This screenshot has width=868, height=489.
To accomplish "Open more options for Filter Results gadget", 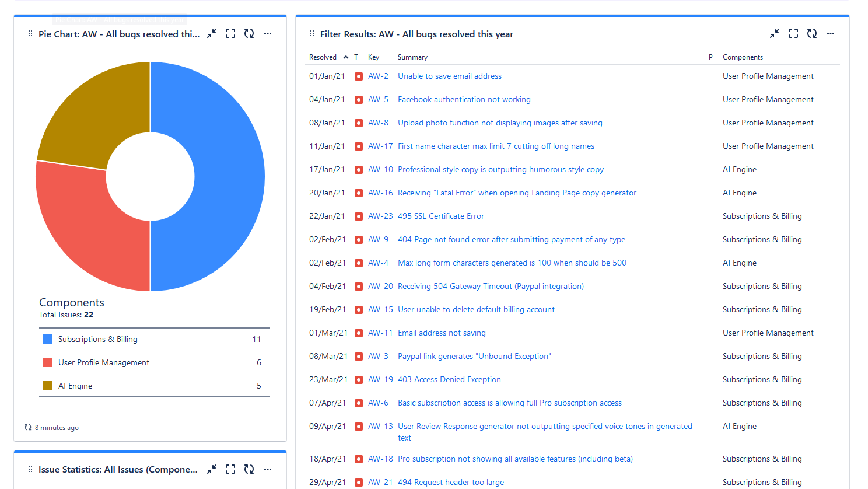I will tap(831, 33).
